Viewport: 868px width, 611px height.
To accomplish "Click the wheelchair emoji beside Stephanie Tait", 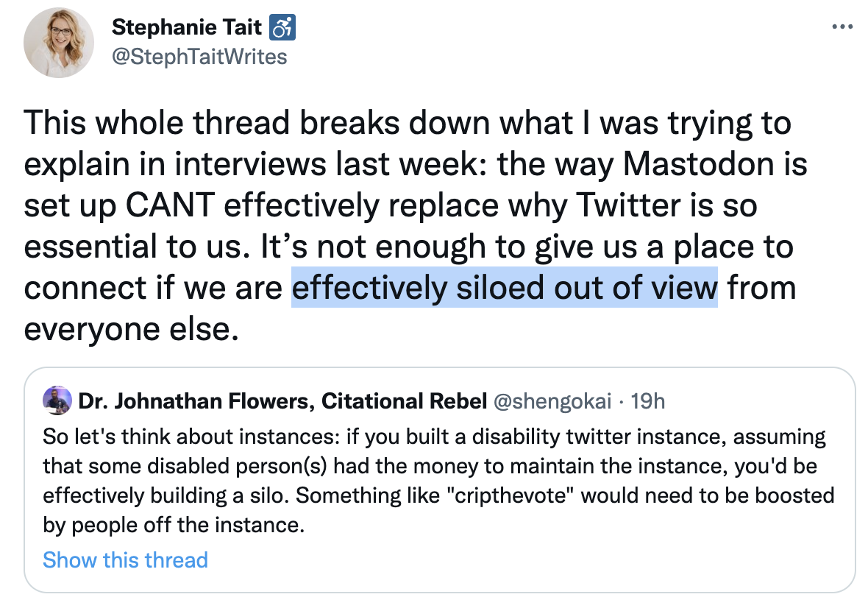I will pyautogui.click(x=283, y=29).
